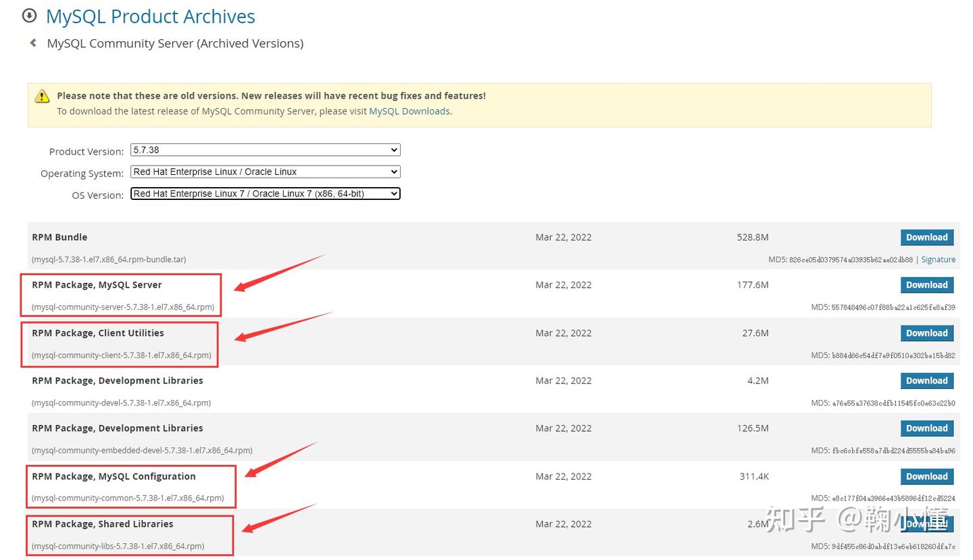The image size is (973, 560).
Task: Expand the OS Version dropdown
Action: [266, 194]
